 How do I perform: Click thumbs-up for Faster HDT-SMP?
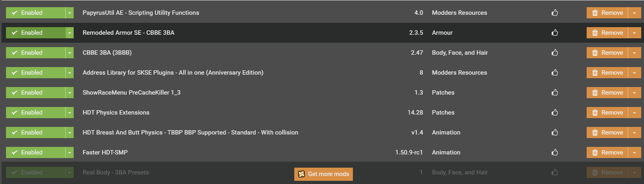[555, 152]
